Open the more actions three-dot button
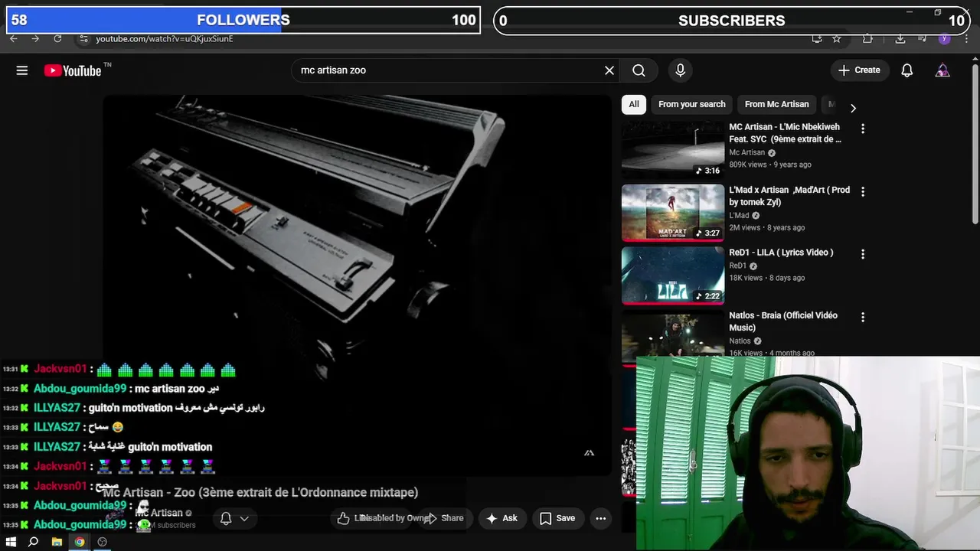The width and height of the screenshot is (980, 551). click(601, 518)
